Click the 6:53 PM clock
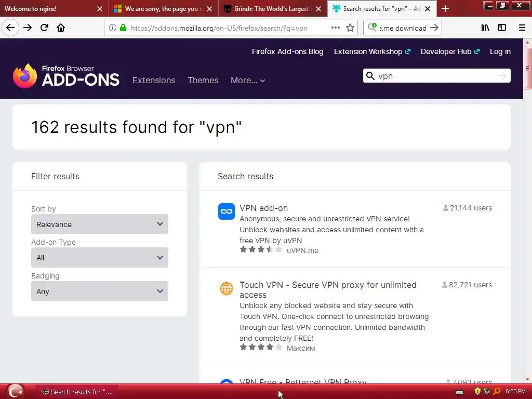Image resolution: width=532 pixels, height=399 pixels. click(x=515, y=392)
